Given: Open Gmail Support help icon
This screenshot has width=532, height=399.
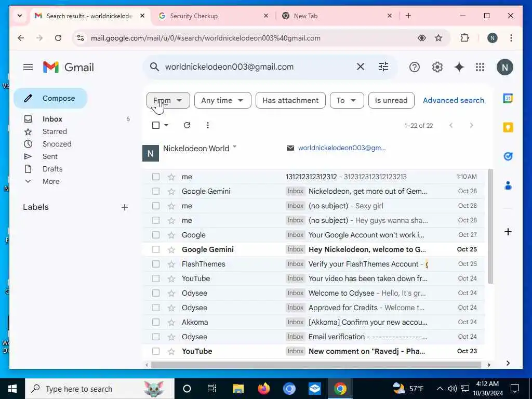Looking at the screenshot, I should click(x=414, y=67).
